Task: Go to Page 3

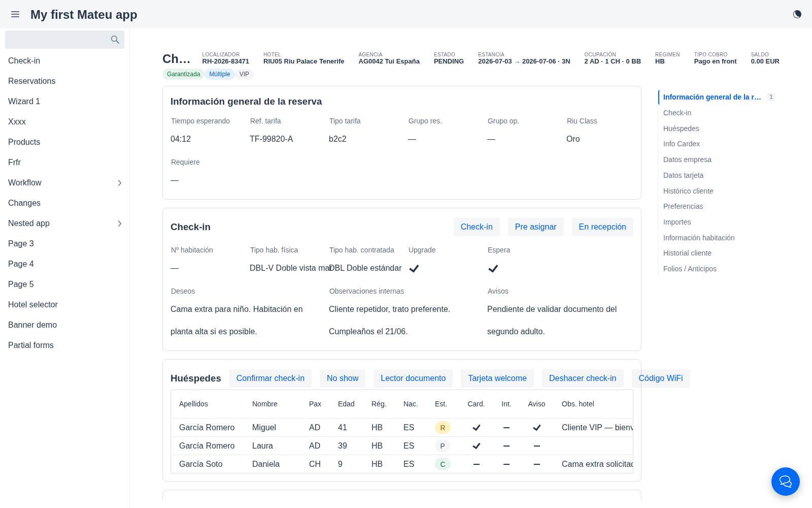Action: [x=64, y=244]
